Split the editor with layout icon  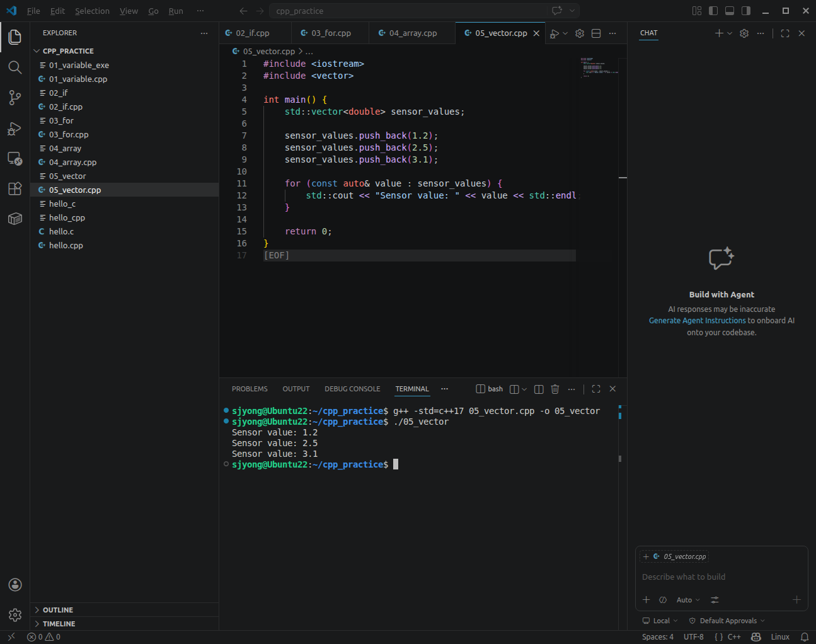pos(596,33)
